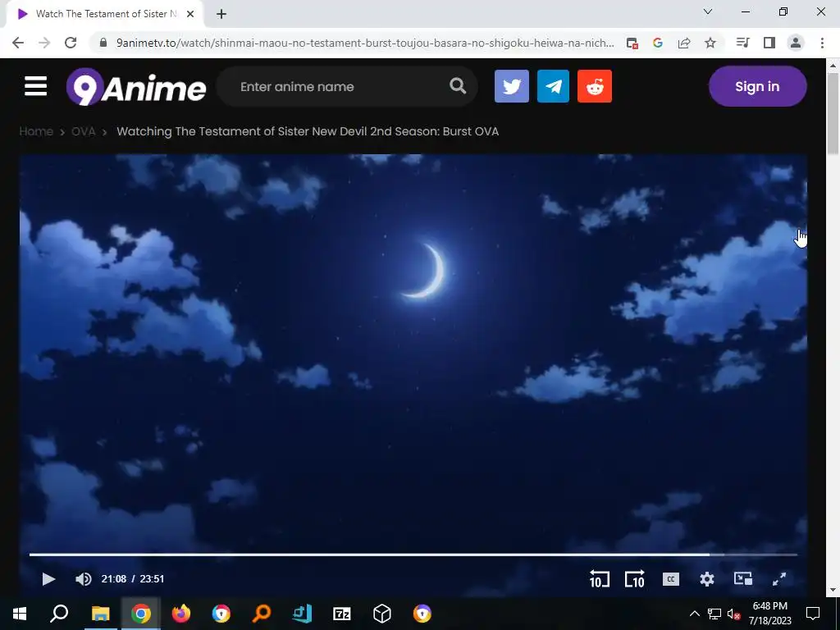Go forward in browser history
Viewport: 840px width, 630px height.
[44, 43]
